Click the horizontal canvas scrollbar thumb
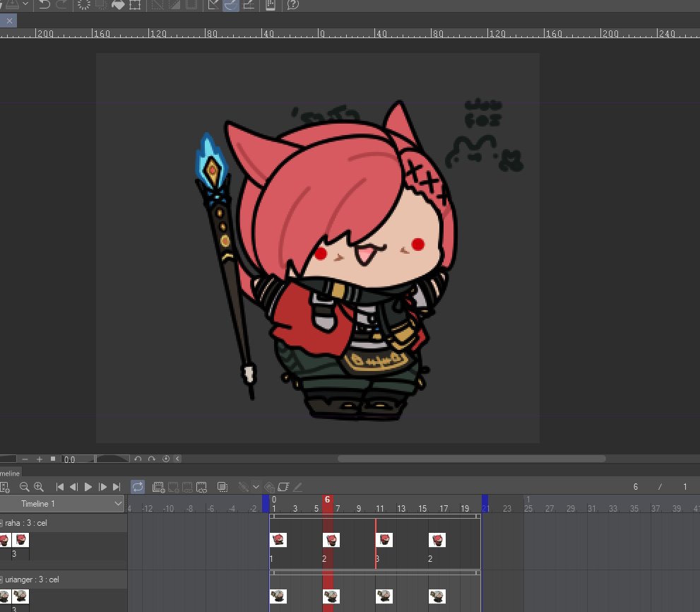 471,459
